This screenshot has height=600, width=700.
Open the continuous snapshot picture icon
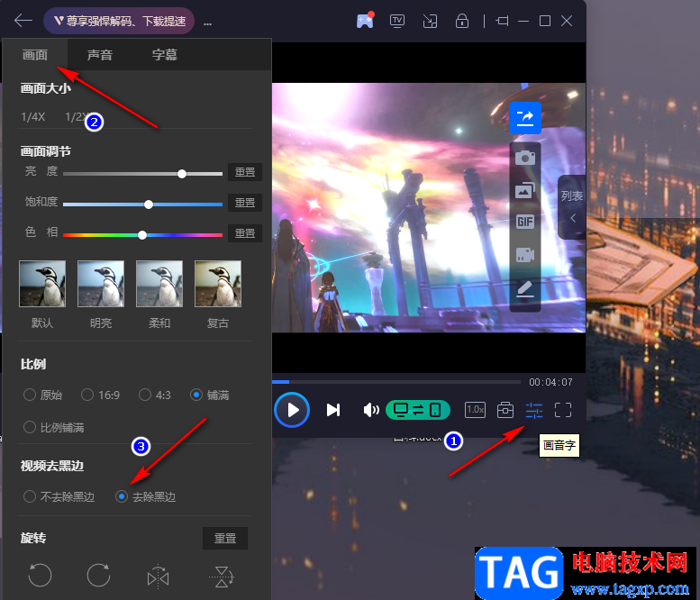(525, 191)
